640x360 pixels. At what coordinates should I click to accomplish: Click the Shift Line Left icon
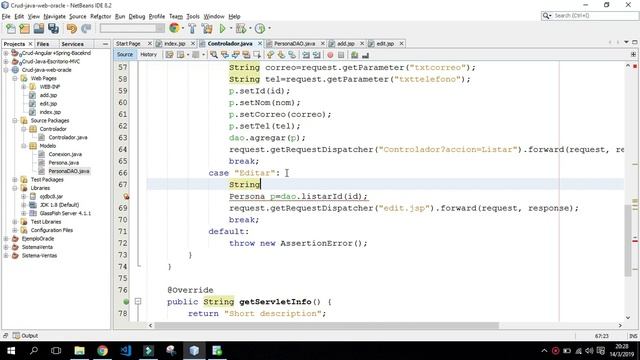click(x=306, y=55)
